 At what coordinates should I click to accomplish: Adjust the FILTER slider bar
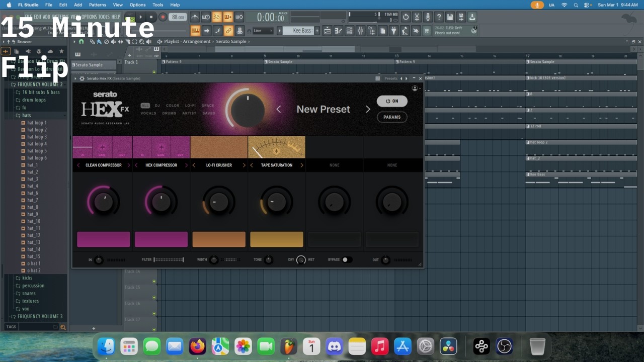[x=169, y=259]
